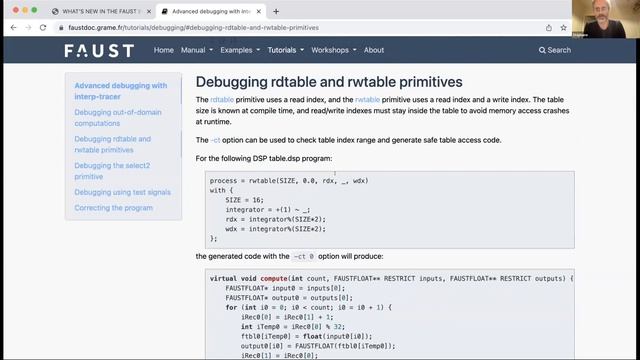Expand the Manual dropdown menu
640x360 pixels.
point(197,50)
